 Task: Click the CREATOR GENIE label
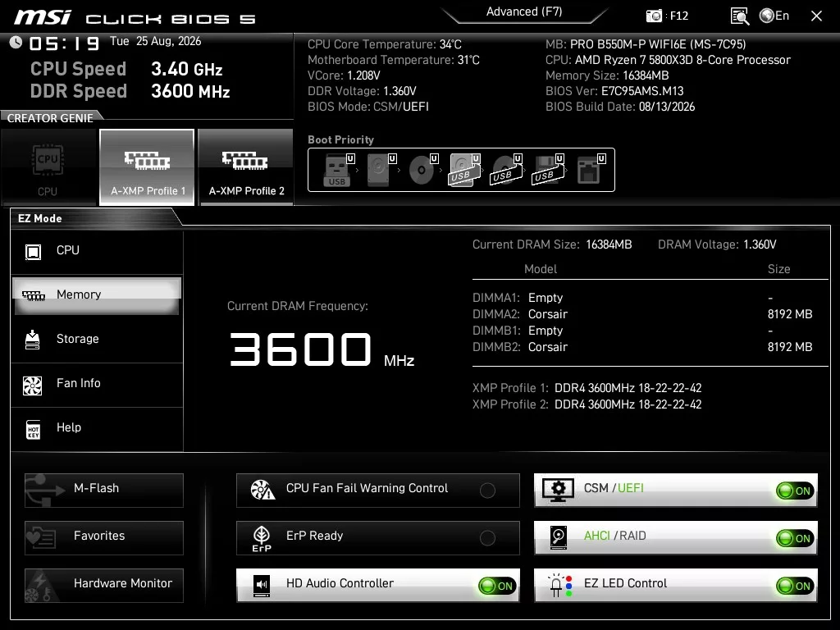point(50,118)
